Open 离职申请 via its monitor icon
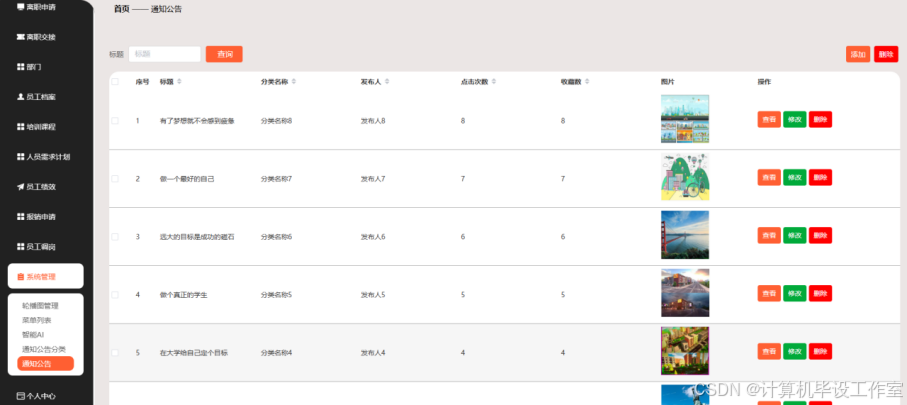 [x=21, y=7]
